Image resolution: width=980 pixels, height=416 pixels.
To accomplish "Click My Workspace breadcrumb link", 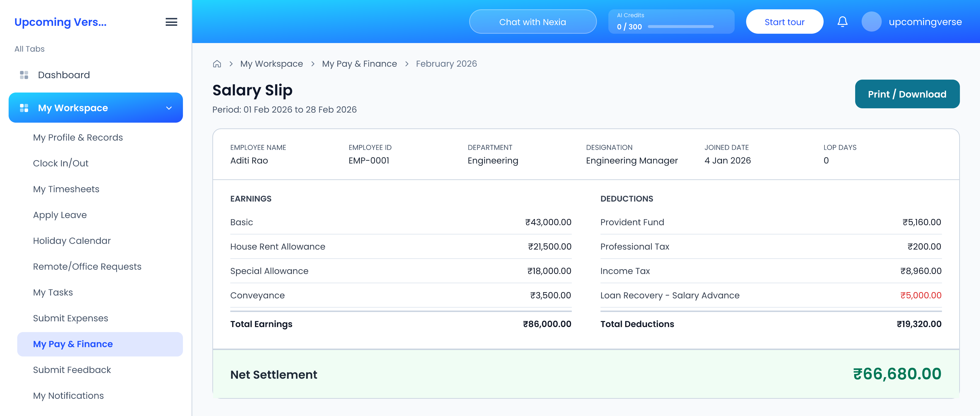I will coord(271,64).
